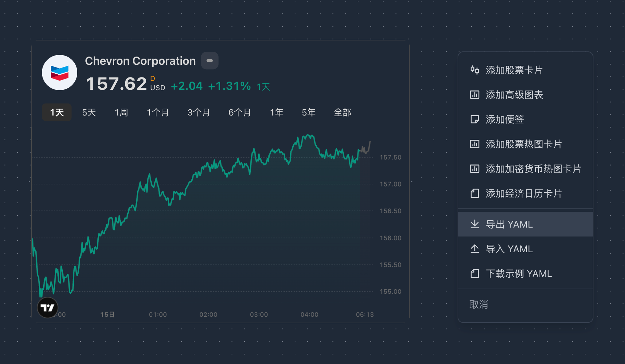Screen dimensions: 625x364
Task: Select the 1个月 time range tab
Action: tap(158, 112)
